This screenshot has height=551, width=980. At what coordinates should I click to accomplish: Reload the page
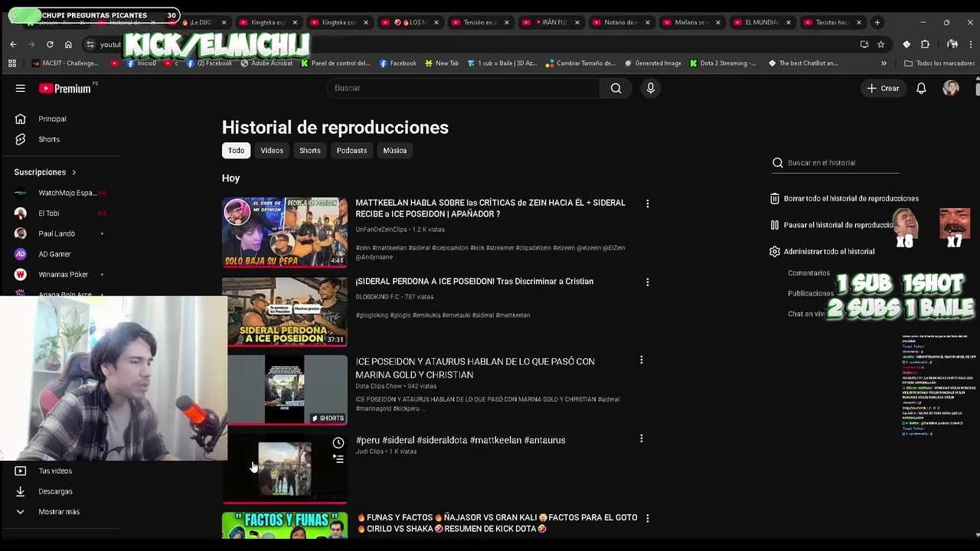(50, 44)
